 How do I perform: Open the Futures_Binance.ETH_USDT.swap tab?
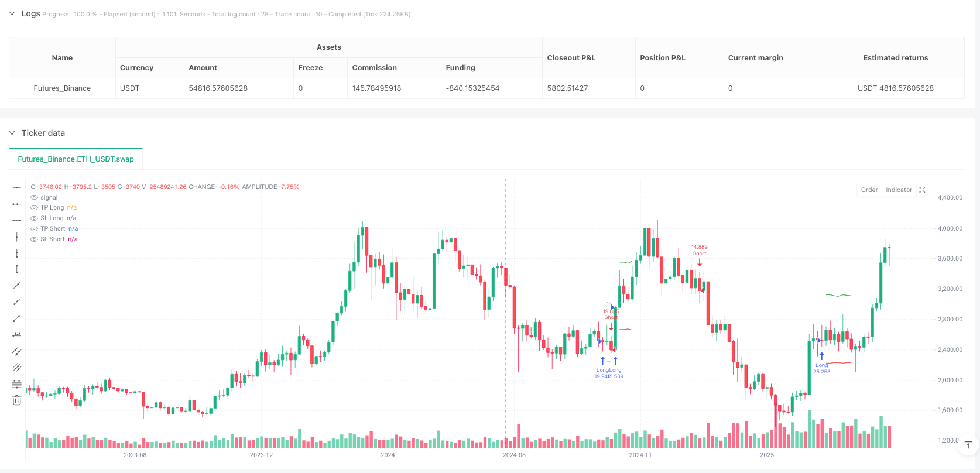(76, 159)
